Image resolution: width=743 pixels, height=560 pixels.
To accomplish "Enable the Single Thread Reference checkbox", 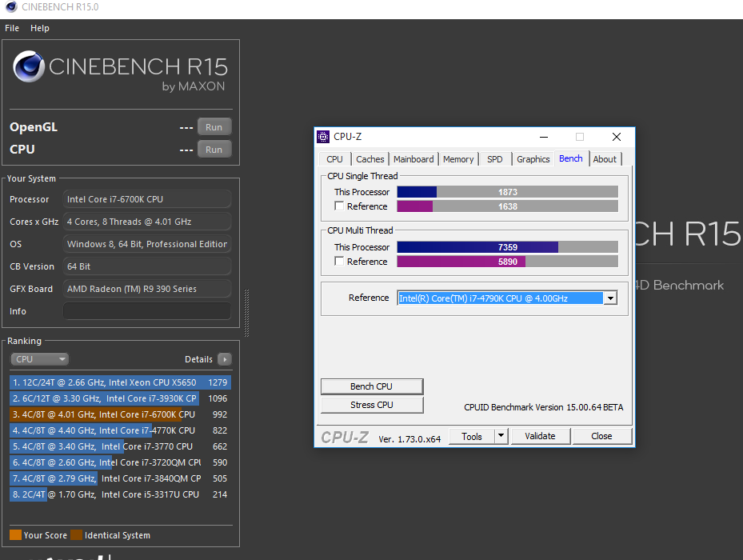I will pyautogui.click(x=339, y=206).
